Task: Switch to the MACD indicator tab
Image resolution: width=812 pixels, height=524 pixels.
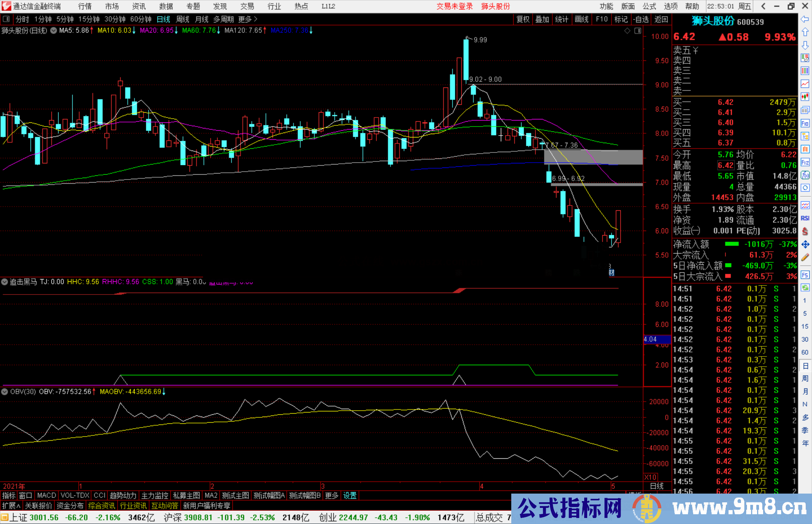Action: (47, 496)
